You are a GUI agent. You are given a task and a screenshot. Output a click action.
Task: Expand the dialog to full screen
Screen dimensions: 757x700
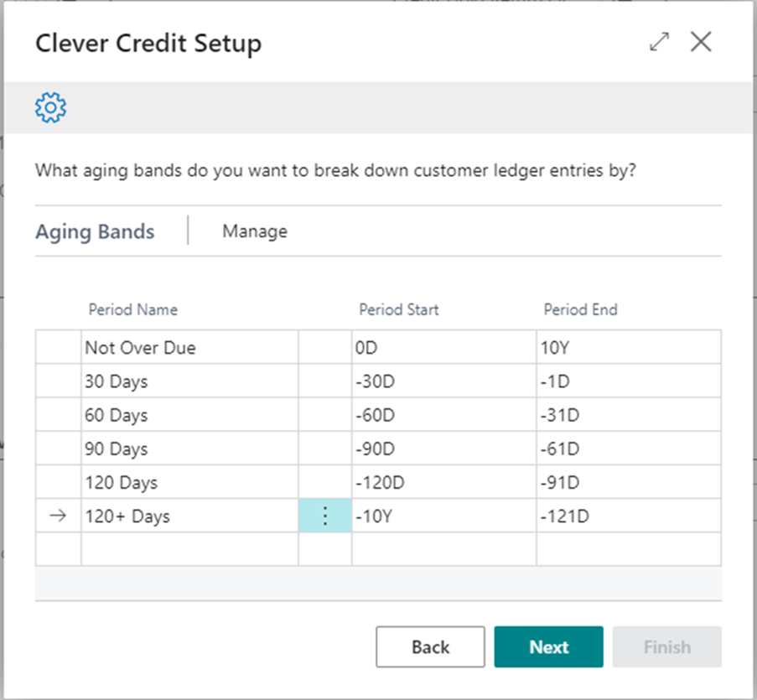coord(659,42)
